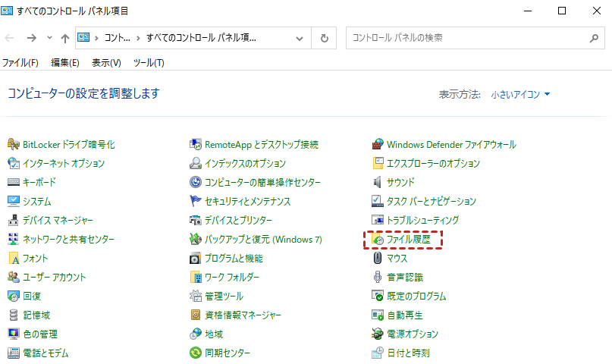
Task: Click the Windows Defender ファイアウォール icon
Action: pyautogui.click(x=378, y=144)
